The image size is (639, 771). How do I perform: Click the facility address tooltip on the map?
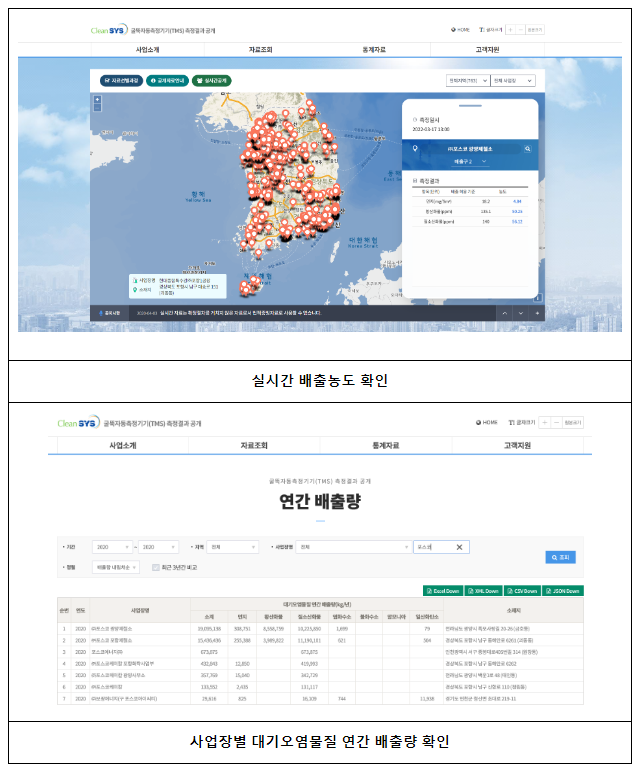pos(178,286)
